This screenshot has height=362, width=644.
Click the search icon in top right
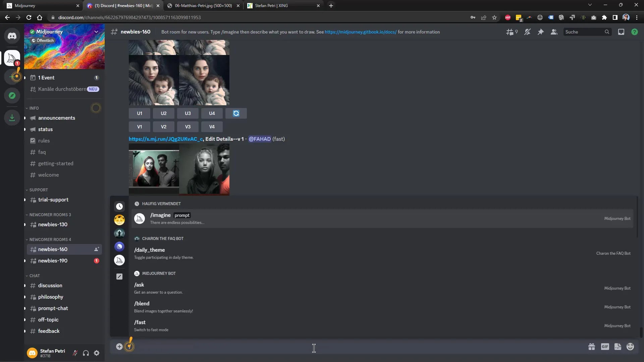(607, 32)
